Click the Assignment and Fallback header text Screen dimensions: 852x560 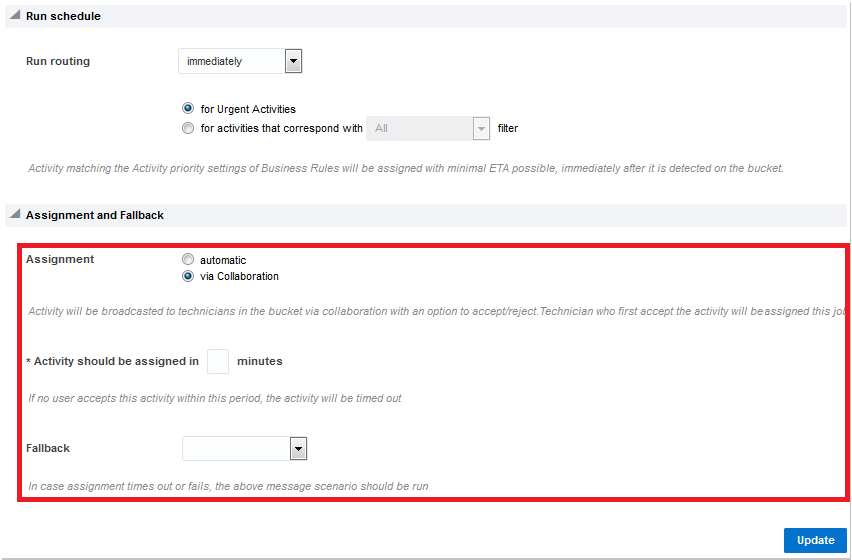95,215
